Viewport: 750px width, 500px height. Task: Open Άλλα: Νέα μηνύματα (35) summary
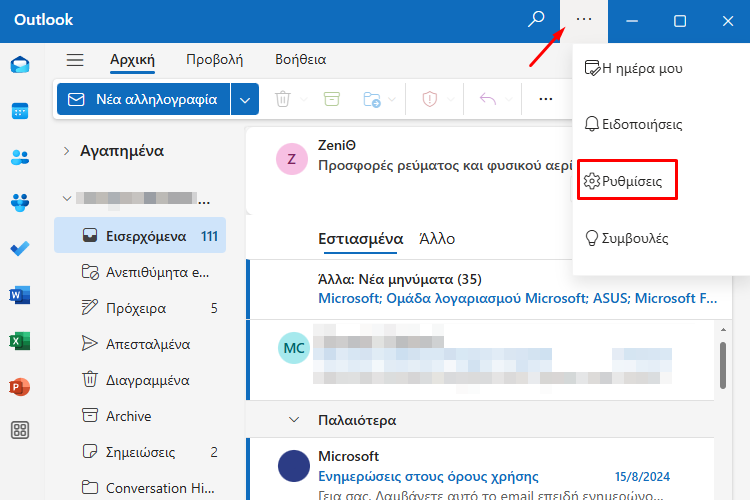489,289
